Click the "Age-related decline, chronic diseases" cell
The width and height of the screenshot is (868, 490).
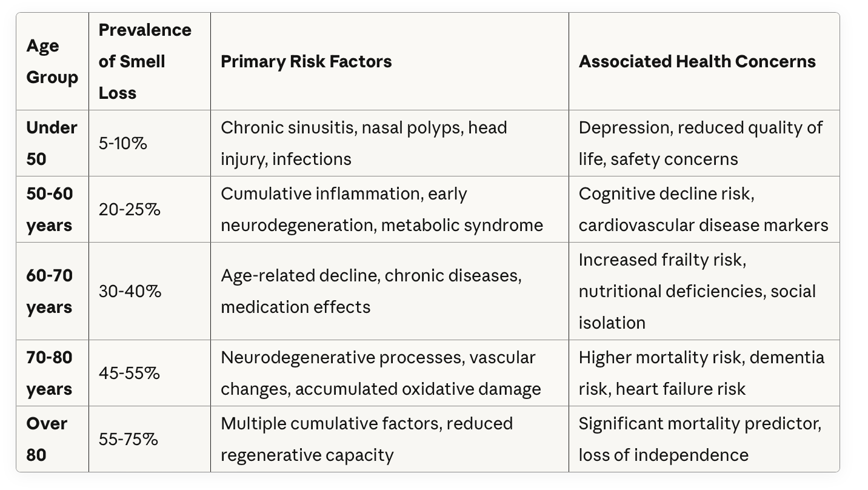[x=370, y=291]
